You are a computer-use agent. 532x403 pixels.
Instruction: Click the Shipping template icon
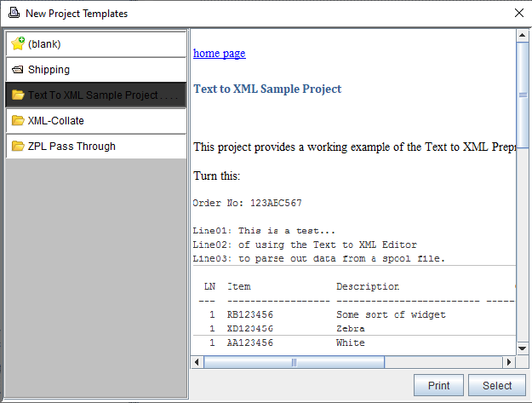[18, 70]
